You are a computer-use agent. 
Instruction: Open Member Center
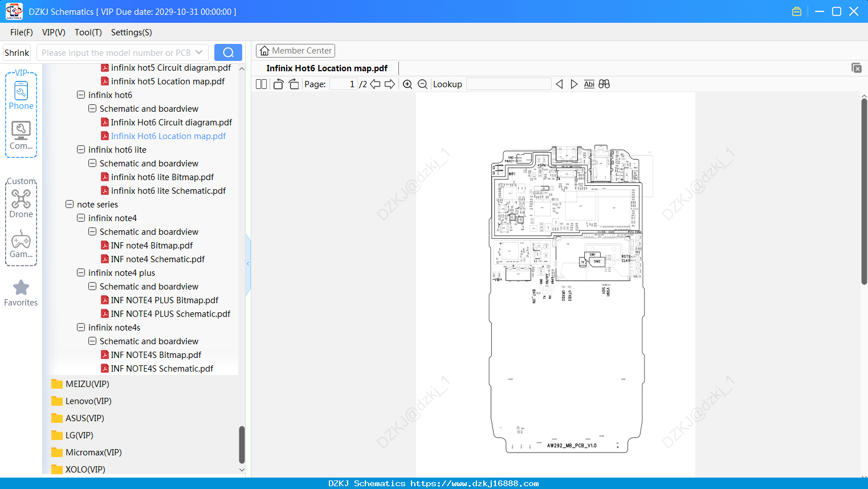(x=295, y=51)
